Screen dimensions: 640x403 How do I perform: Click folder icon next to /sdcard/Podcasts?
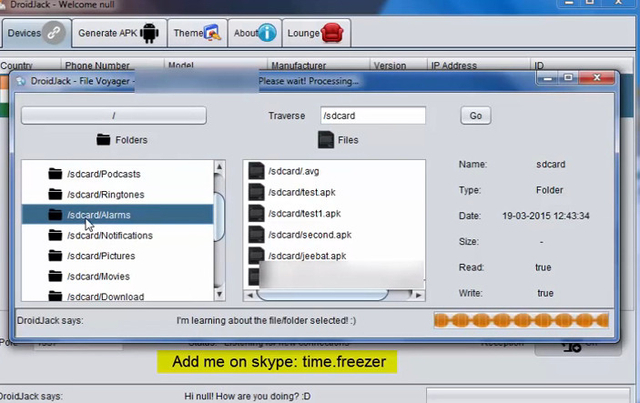coord(55,174)
